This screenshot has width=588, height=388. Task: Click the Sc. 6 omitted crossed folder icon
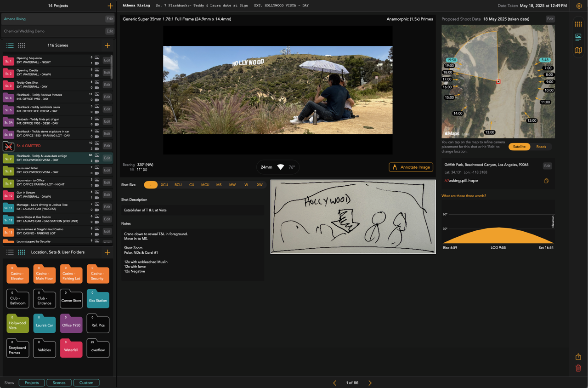coord(8,146)
